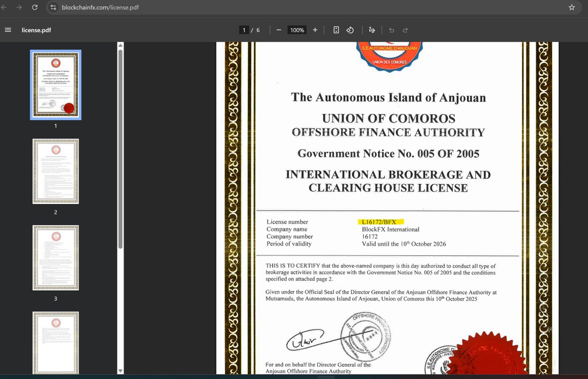Click company name BlockFX International
The height and width of the screenshot is (379, 588).
[391, 229]
